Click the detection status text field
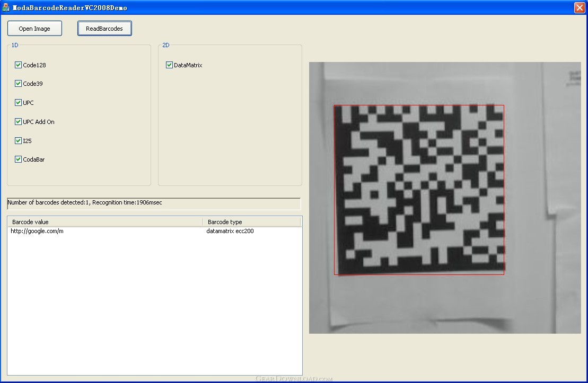The width and height of the screenshot is (588, 383). pos(154,203)
